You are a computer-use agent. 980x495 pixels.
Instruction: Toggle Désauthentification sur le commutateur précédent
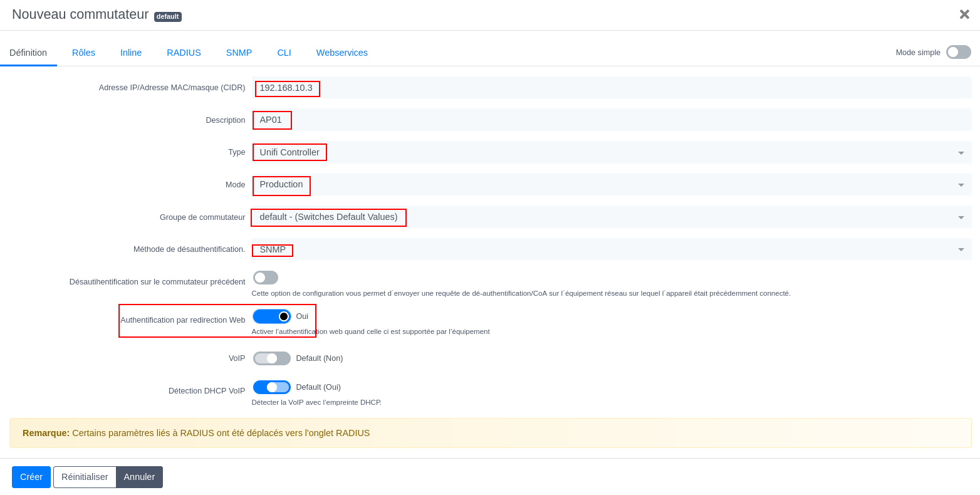pyautogui.click(x=266, y=278)
